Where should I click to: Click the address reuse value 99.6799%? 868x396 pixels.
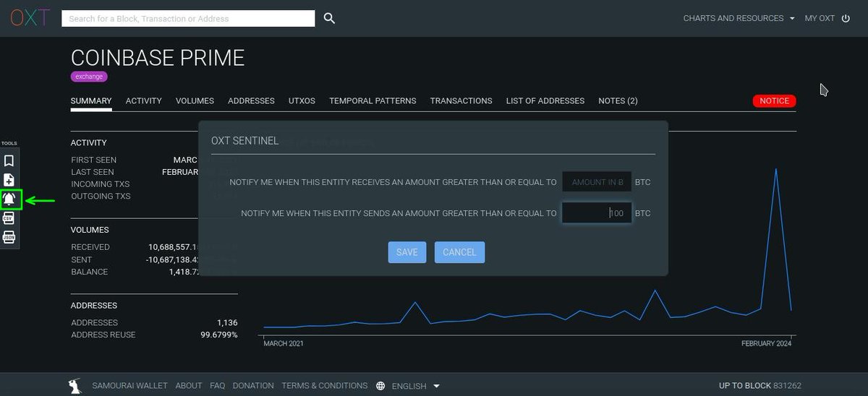point(219,335)
